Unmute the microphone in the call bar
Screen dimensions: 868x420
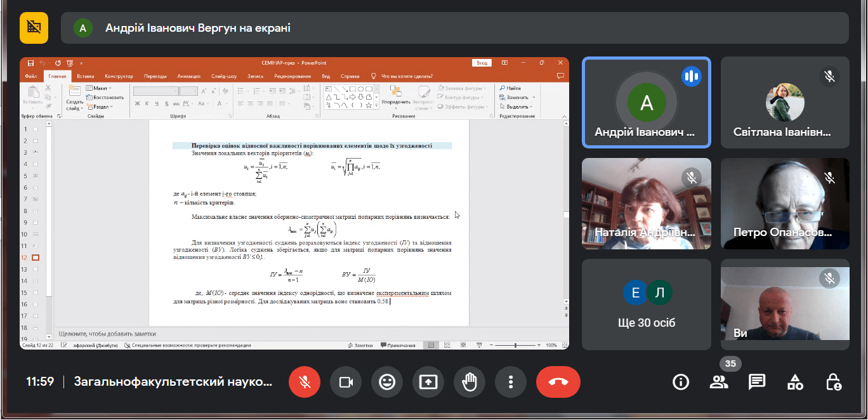[305, 382]
